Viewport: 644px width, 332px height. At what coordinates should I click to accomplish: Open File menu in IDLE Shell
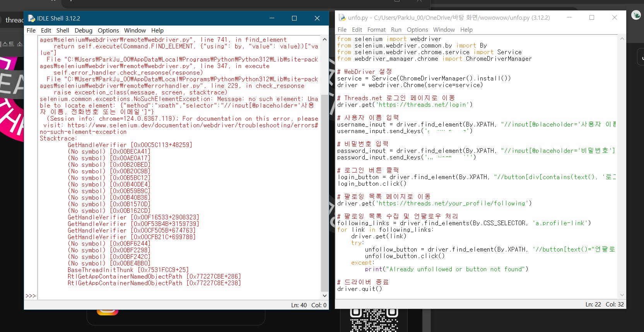click(31, 30)
